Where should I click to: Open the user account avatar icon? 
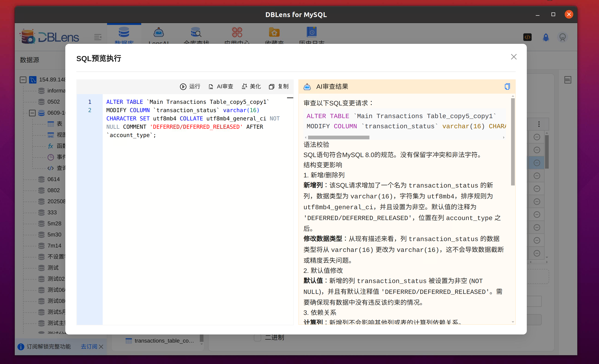[x=562, y=37]
